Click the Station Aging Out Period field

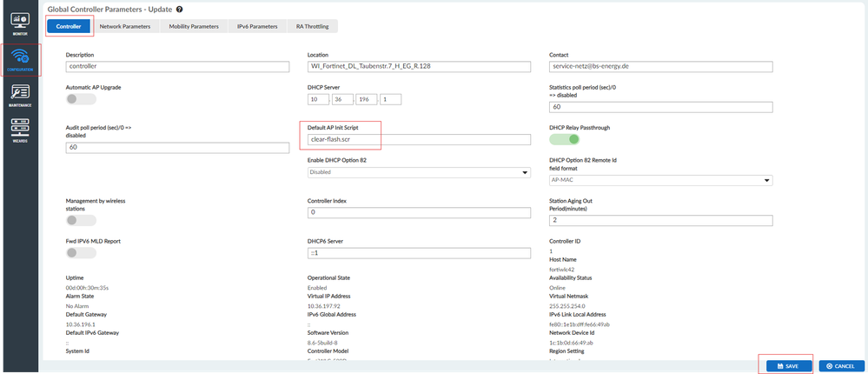(x=660, y=220)
